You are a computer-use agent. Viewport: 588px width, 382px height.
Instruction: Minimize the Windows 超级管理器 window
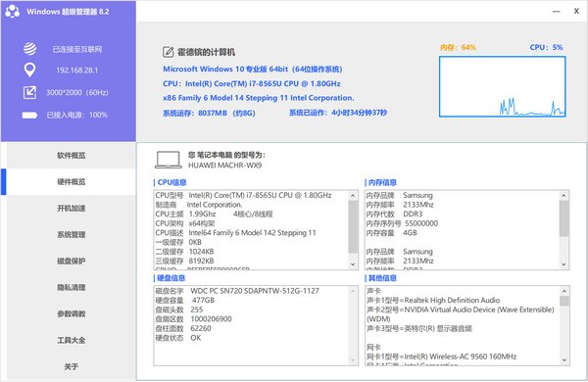pyautogui.click(x=556, y=11)
